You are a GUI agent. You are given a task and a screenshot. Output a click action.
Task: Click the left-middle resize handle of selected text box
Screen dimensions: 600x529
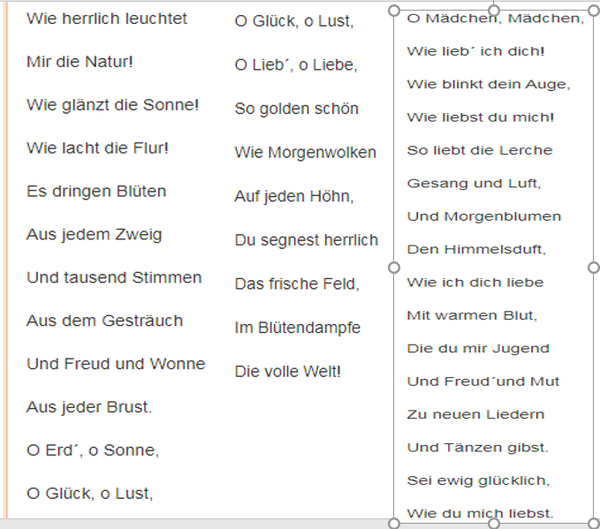[x=393, y=268]
